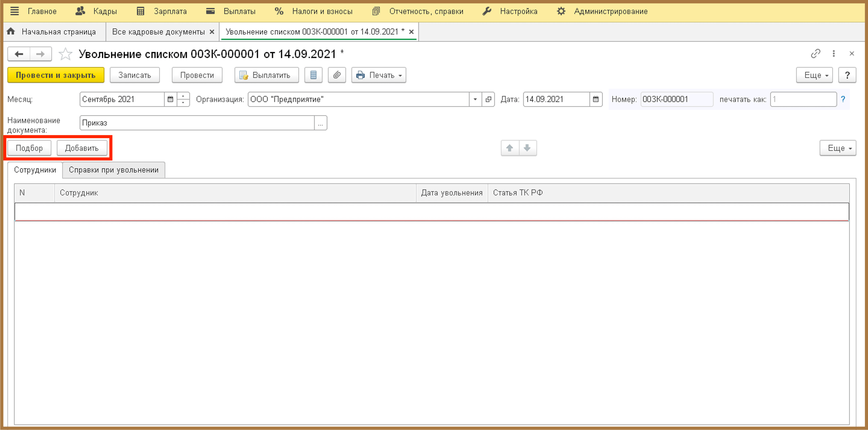868x430 pixels.
Task: Open the top toolbar Еще menu
Action: [814, 75]
